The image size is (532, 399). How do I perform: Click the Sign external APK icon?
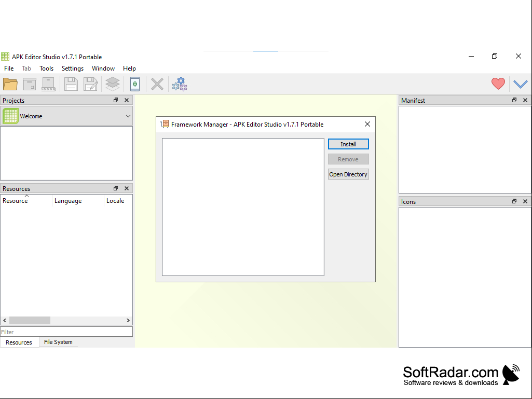pos(48,84)
